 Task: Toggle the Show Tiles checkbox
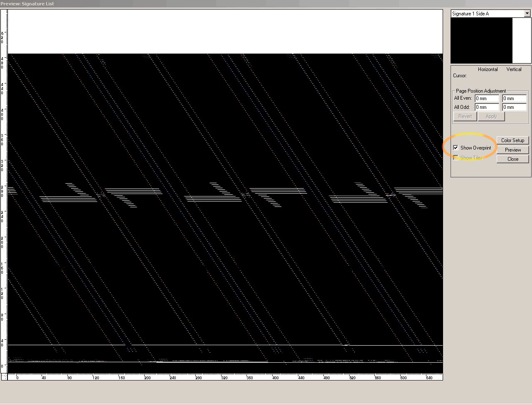pos(456,157)
